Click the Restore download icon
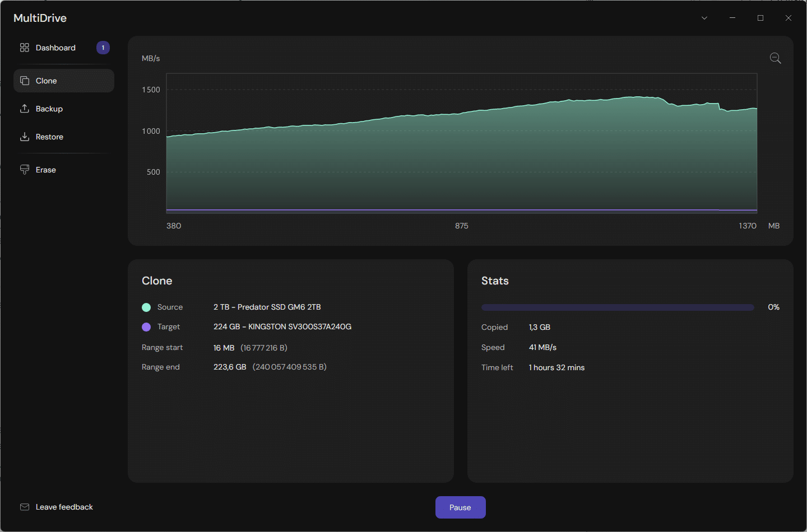The height and width of the screenshot is (532, 807). (x=25, y=137)
